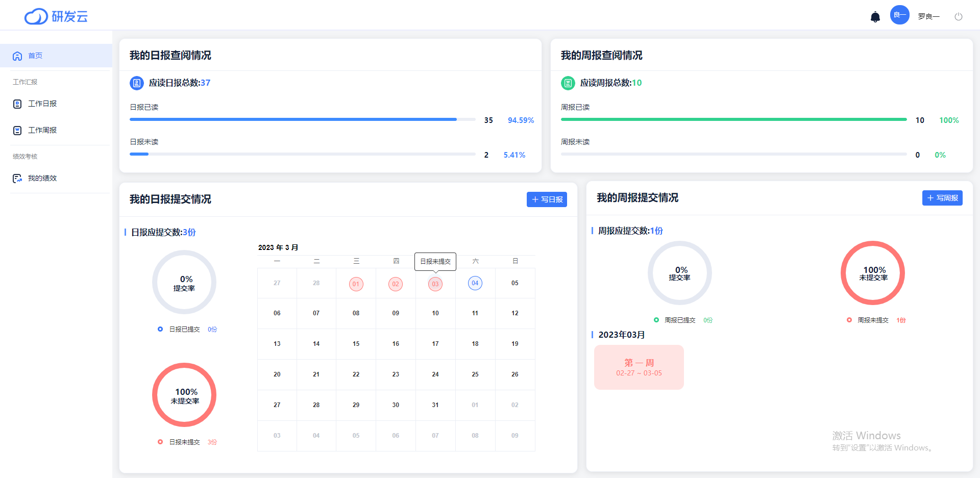980x478 pixels.
Task: Select calendar date 04 circled blue
Action: (475, 283)
